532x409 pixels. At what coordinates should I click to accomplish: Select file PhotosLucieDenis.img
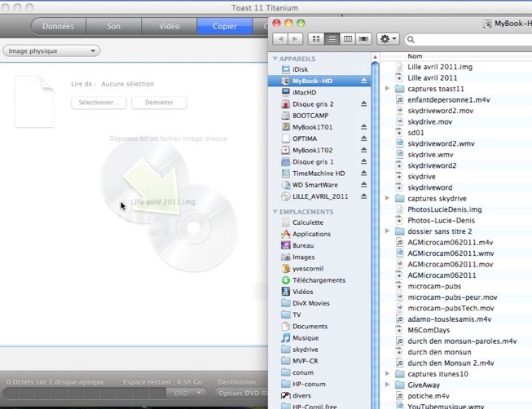click(x=445, y=209)
